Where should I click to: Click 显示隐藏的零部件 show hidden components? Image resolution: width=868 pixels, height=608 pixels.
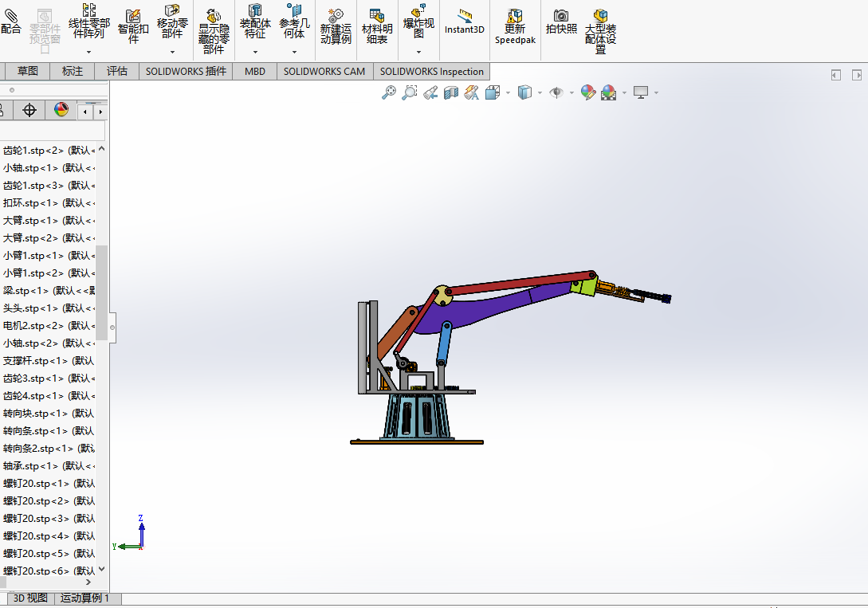click(214, 31)
